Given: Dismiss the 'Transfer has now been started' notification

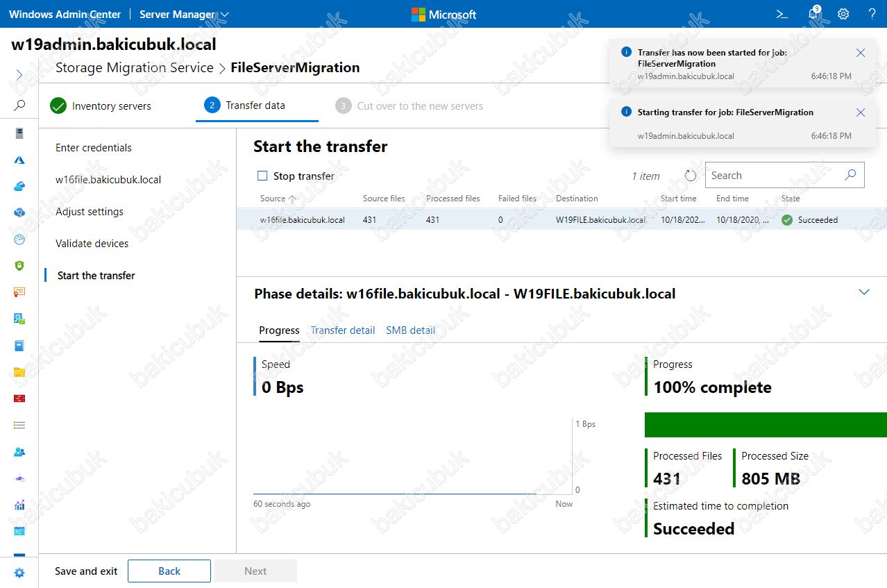Looking at the screenshot, I should tap(861, 53).
